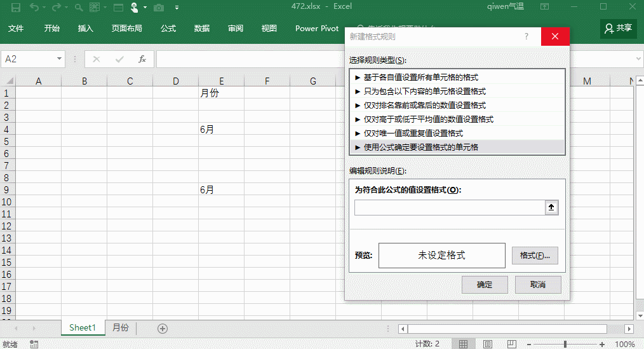Click the macro recording icon in status bar
644x349 pixels.
pyautogui.click(x=34, y=344)
